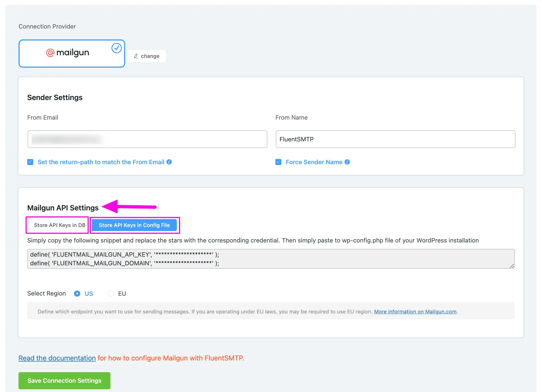Focus the From Email input field
The image size is (542, 392).
click(147, 139)
